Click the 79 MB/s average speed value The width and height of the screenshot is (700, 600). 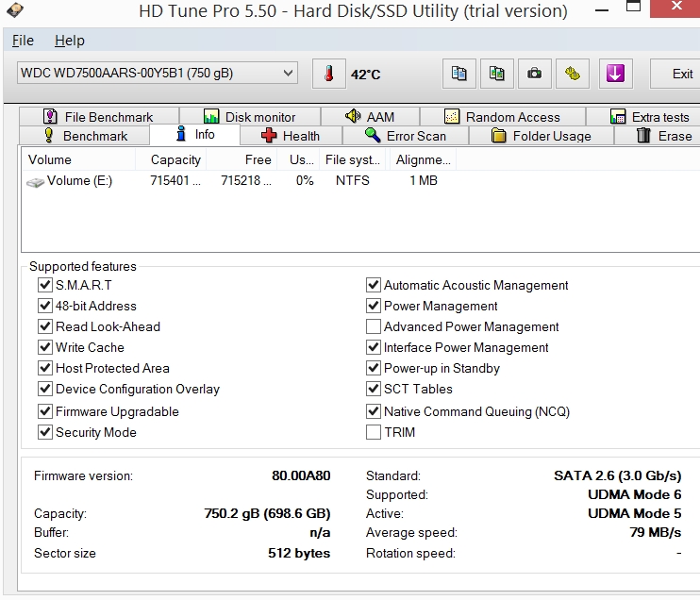coord(656,533)
